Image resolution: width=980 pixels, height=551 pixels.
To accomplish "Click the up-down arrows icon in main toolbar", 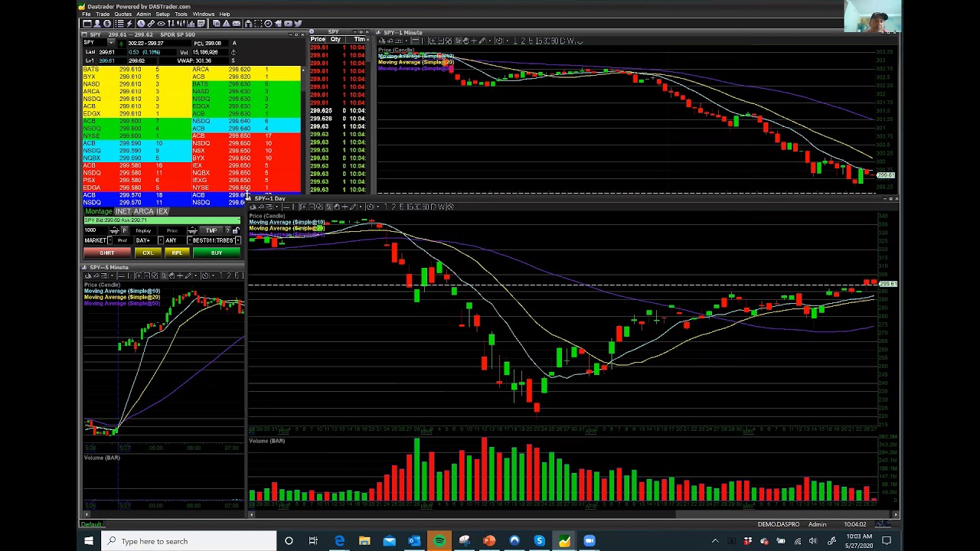I will [x=171, y=24].
